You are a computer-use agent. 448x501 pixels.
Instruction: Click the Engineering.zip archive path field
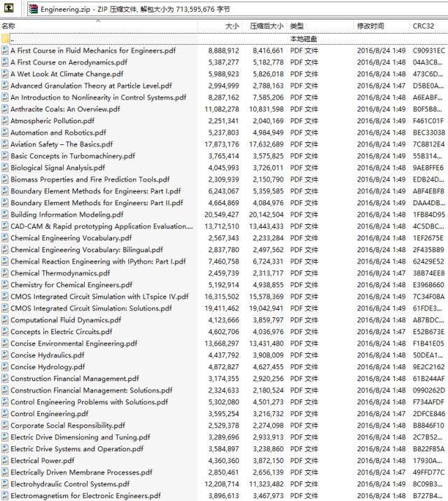pyautogui.click(x=237, y=9)
